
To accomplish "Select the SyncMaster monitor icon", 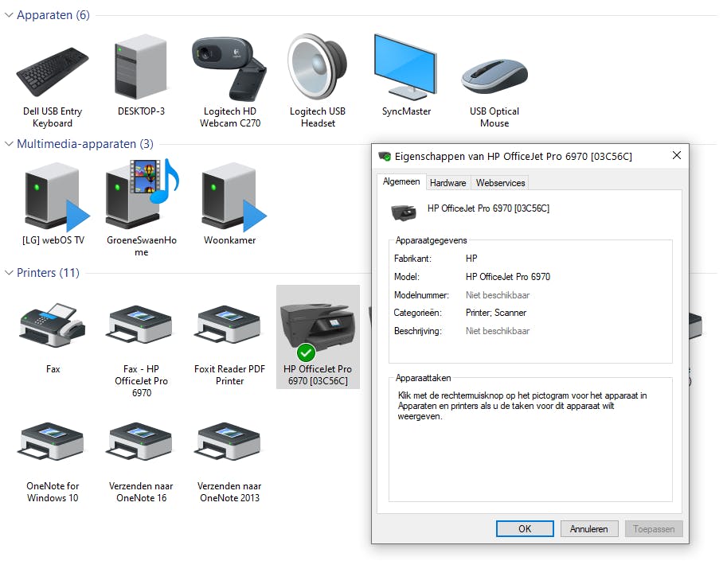I will click(x=405, y=67).
